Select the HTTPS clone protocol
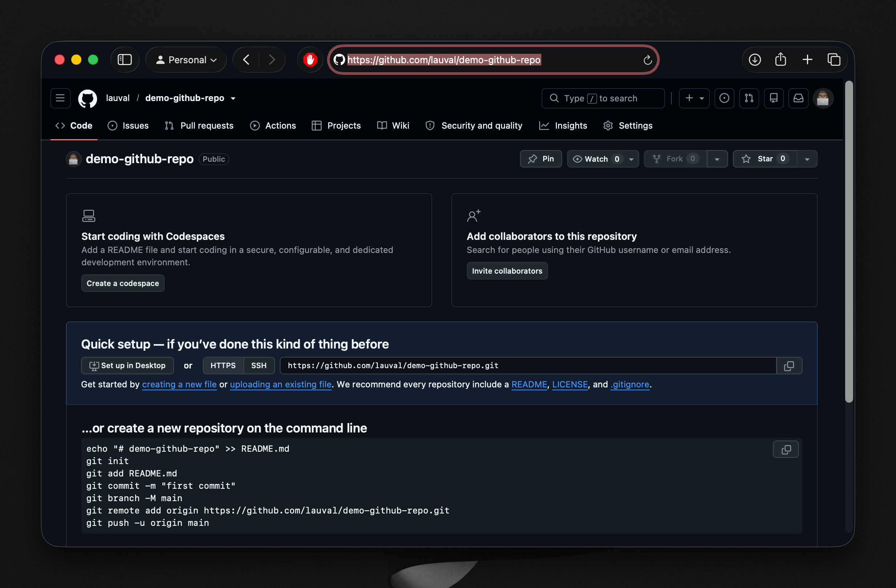This screenshot has width=896, height=588. pos(223,366)
